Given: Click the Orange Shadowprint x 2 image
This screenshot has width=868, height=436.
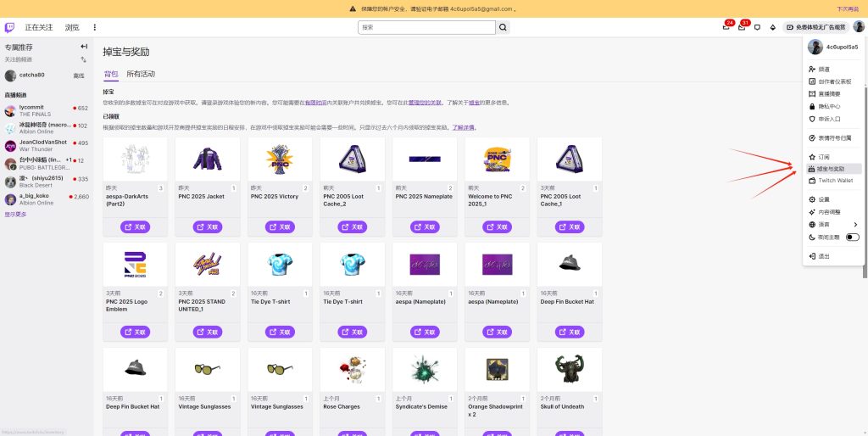Looking at the screenshot, I should [x=497, y=370].
